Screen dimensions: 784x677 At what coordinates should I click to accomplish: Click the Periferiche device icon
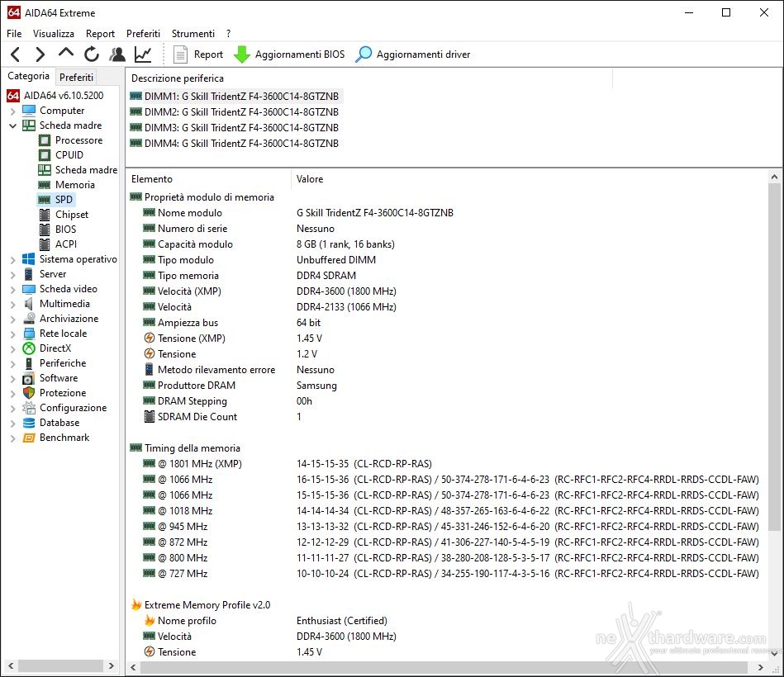[x=29, y=363]
